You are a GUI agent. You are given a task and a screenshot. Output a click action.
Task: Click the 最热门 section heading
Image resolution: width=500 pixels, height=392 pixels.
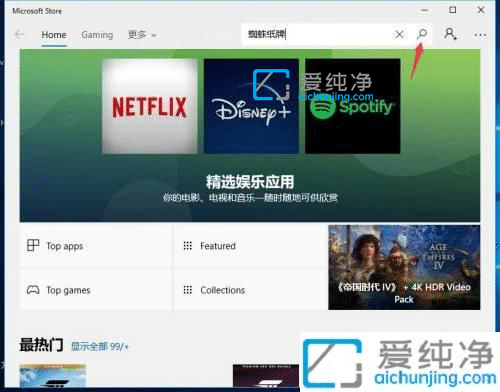point(41,345)
